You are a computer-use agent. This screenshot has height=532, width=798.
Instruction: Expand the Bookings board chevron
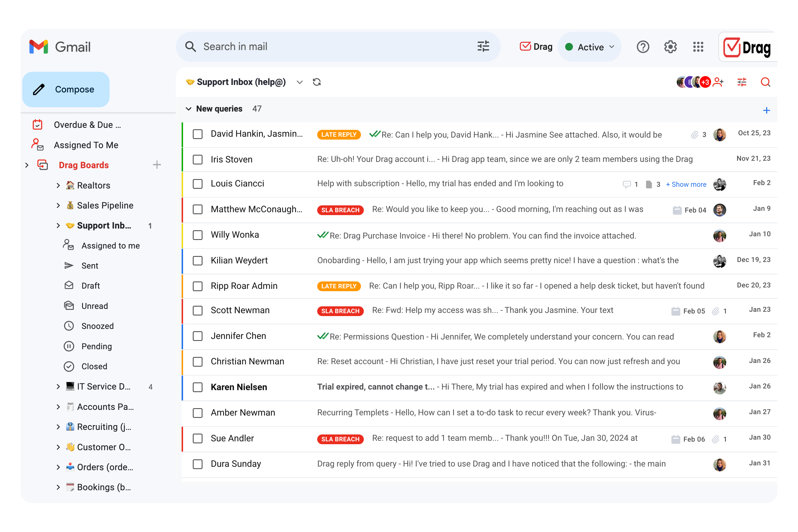click(58, 487)
